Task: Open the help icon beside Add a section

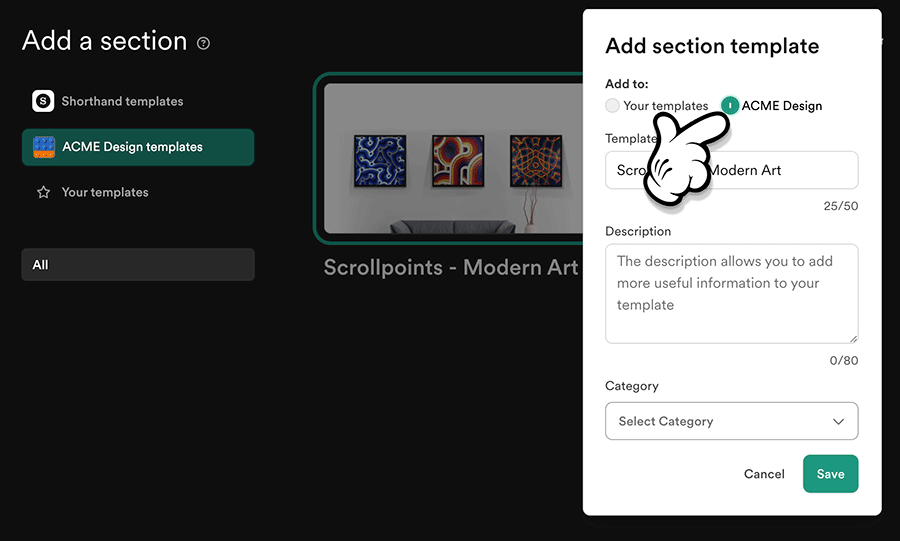Action: pyautogui.click(x=203, y=43)
